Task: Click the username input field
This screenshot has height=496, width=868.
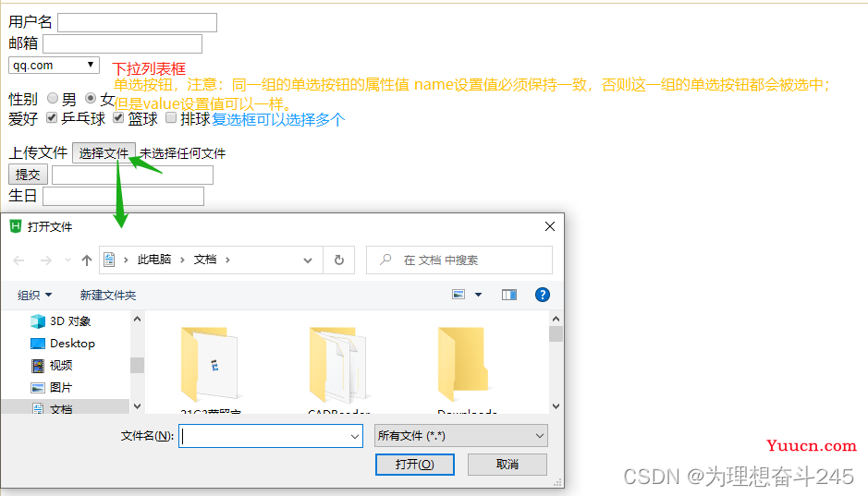Action: pos(138,23)
